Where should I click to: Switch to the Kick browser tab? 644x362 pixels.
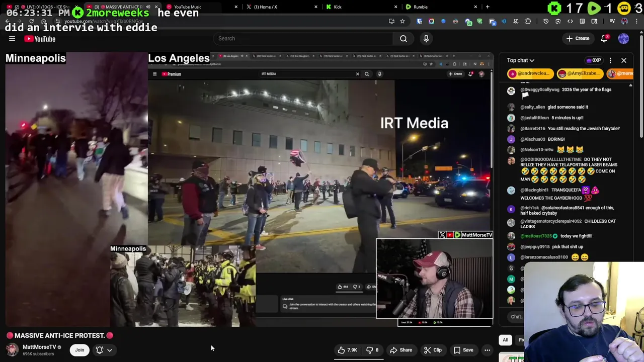click(338, 7)
